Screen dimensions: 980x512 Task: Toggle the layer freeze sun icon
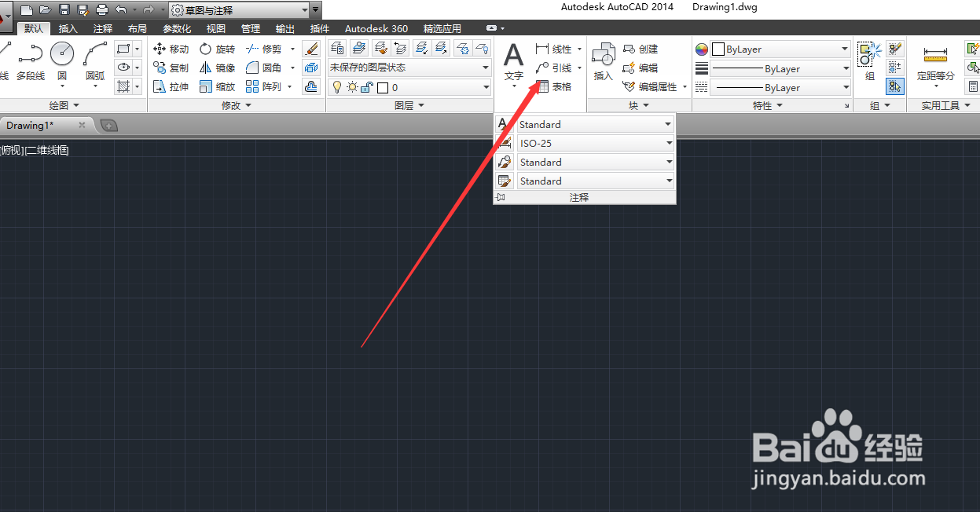point(352,87)
